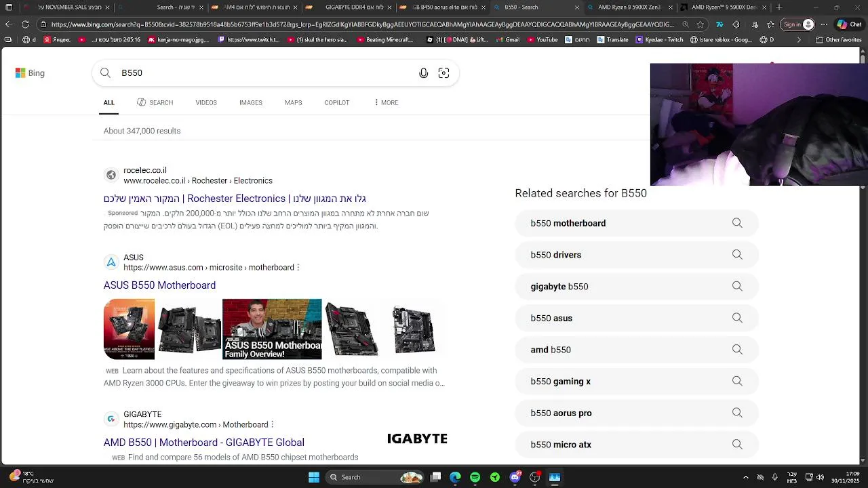Expand the MORE search filters menu
The height and width of the screenshot is (488, 868).
tap(386, 102)
